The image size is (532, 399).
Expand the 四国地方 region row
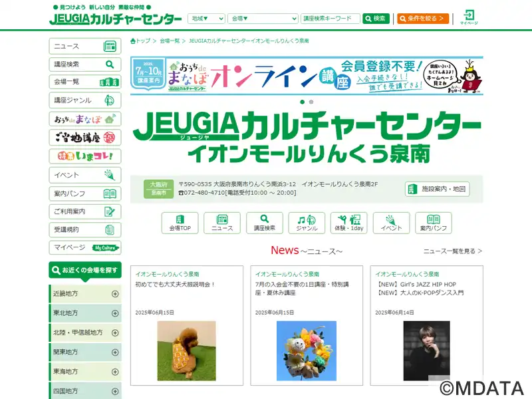coord(85,391)
